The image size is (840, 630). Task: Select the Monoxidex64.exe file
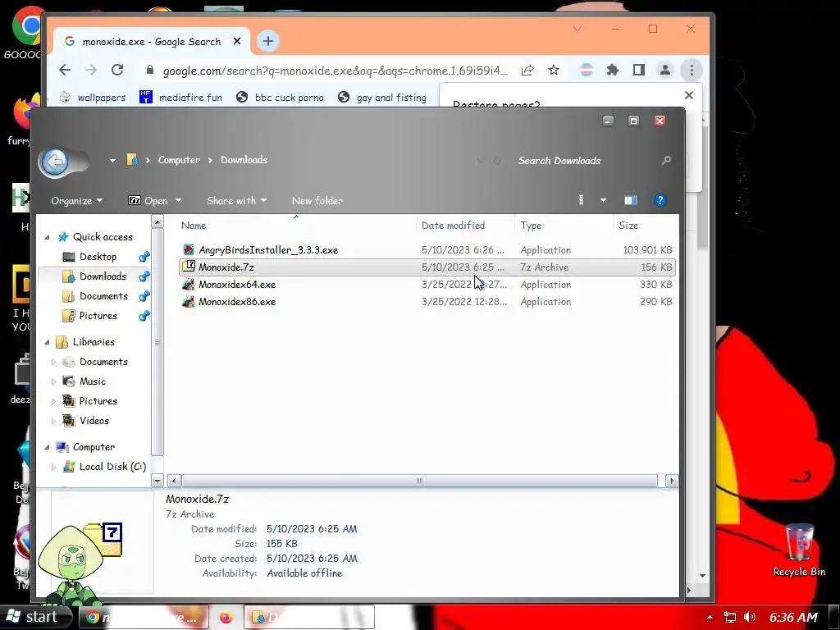point(427,285)
